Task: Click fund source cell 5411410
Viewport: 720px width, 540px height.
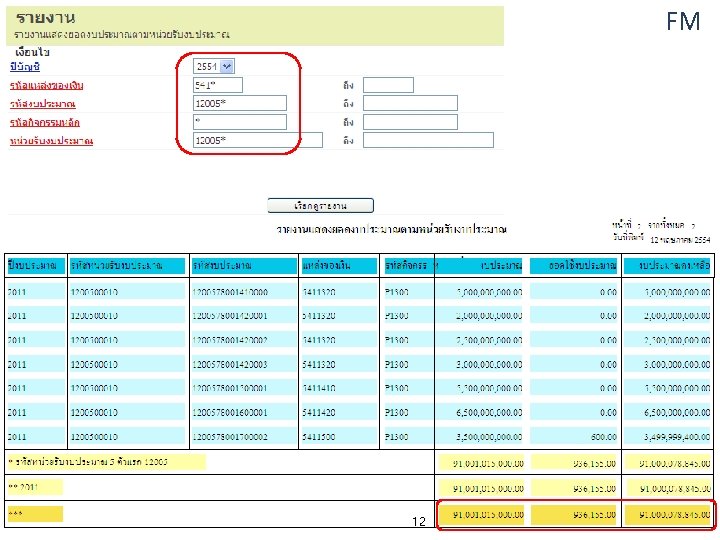Action: click(319, 388)
